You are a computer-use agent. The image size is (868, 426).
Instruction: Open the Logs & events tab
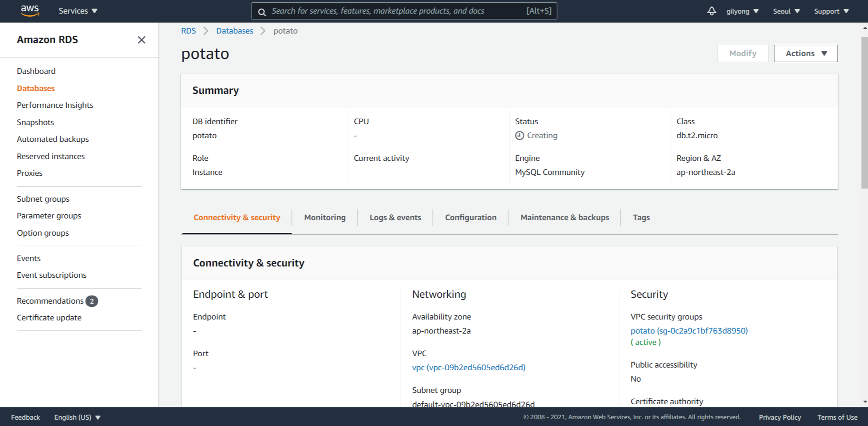(x=395, y=218)
